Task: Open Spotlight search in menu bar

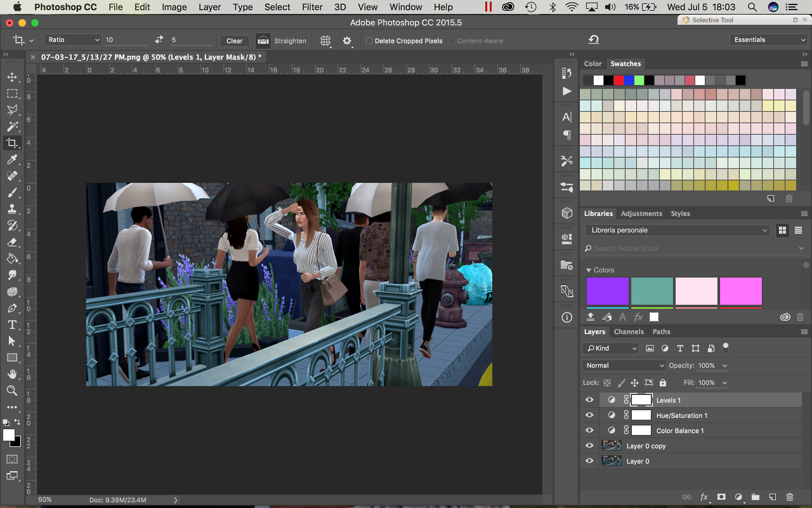Action: tap(752, 7)
